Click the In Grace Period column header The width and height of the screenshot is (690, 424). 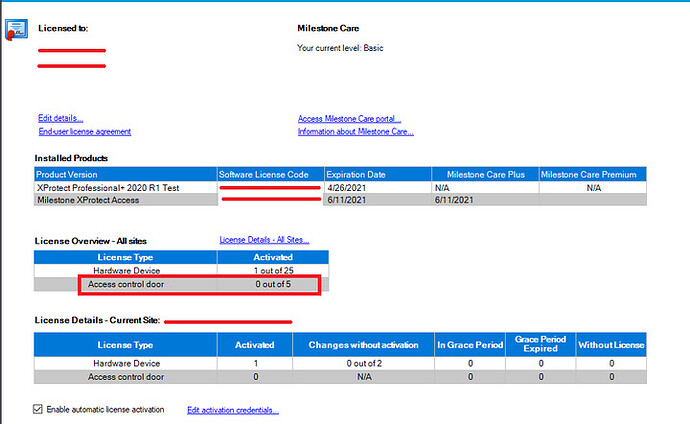click(470, 345)
